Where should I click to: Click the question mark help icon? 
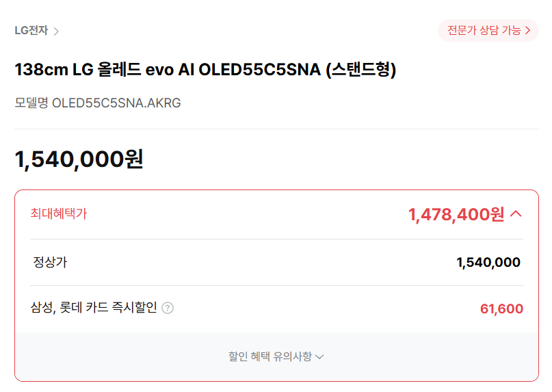(168, 308)
